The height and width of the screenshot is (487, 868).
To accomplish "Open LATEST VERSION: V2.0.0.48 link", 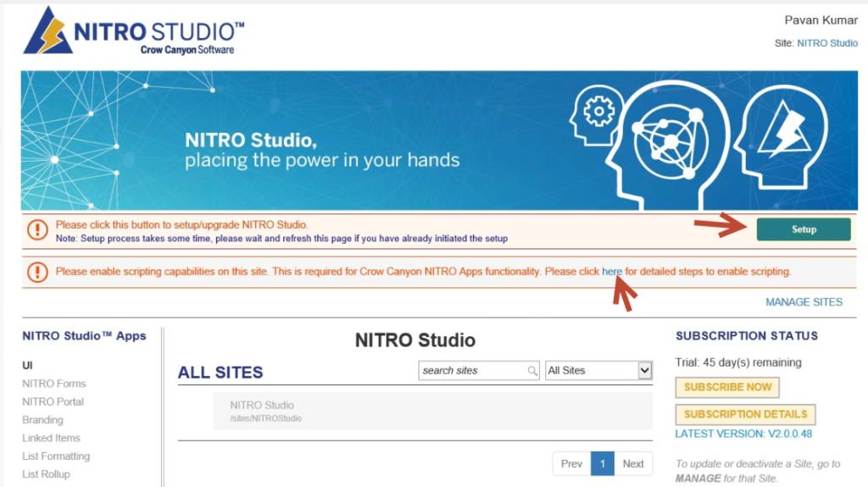I will point(743,434).
